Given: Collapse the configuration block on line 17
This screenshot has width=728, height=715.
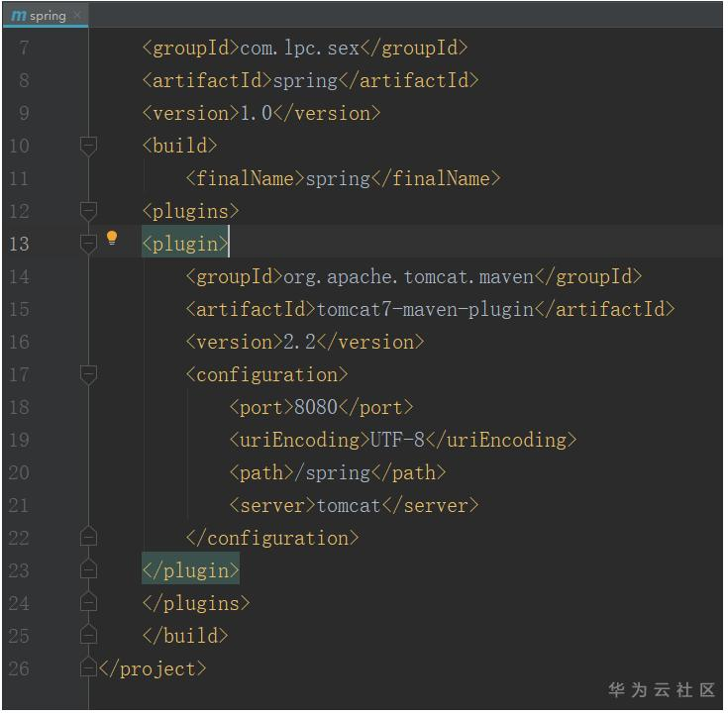Looking at the screenshot, I should click(88, 374).
